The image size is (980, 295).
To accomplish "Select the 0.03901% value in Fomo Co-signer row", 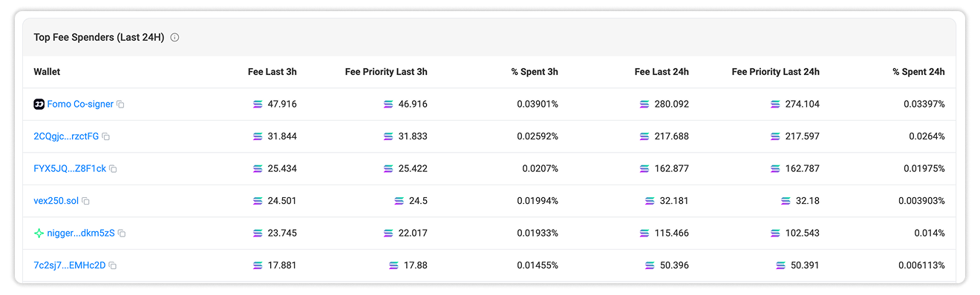I will point(538,105).
